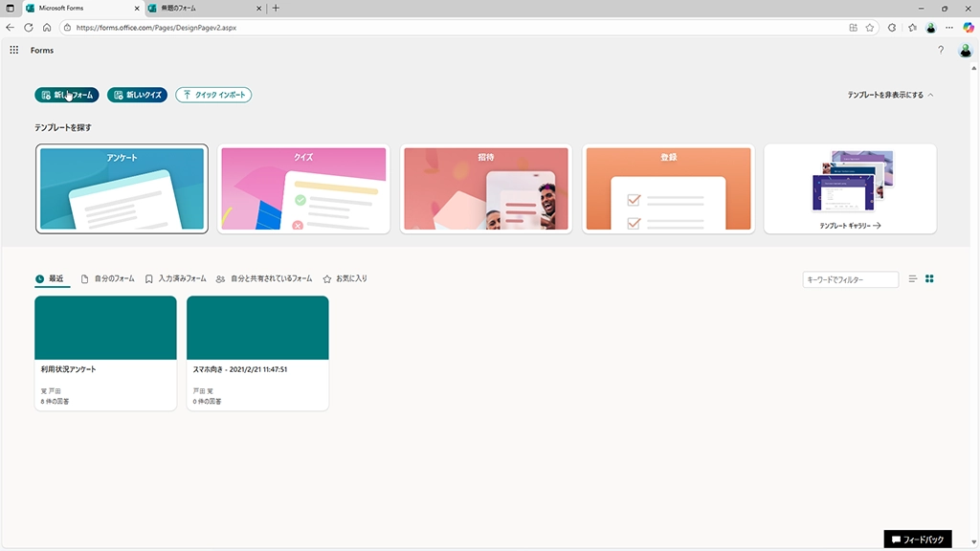Click the 新しいクイズ button
The height and width of the screenshot is (551, 980).
(138, 95)
